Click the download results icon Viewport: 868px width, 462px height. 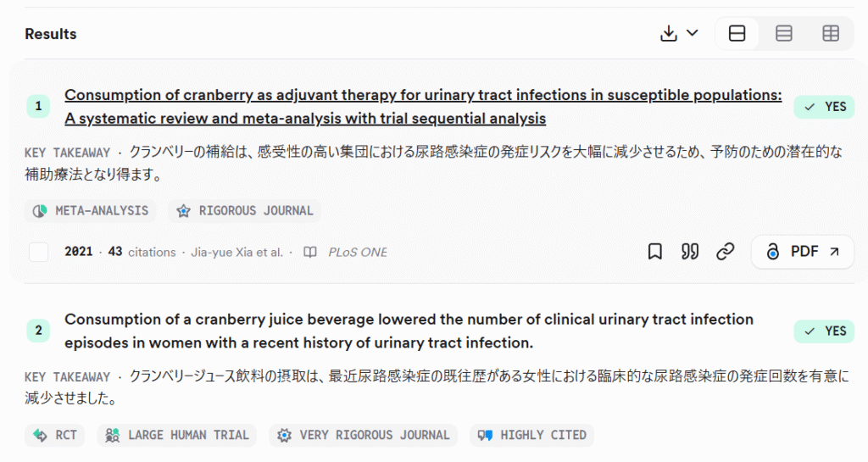(669, 34)
